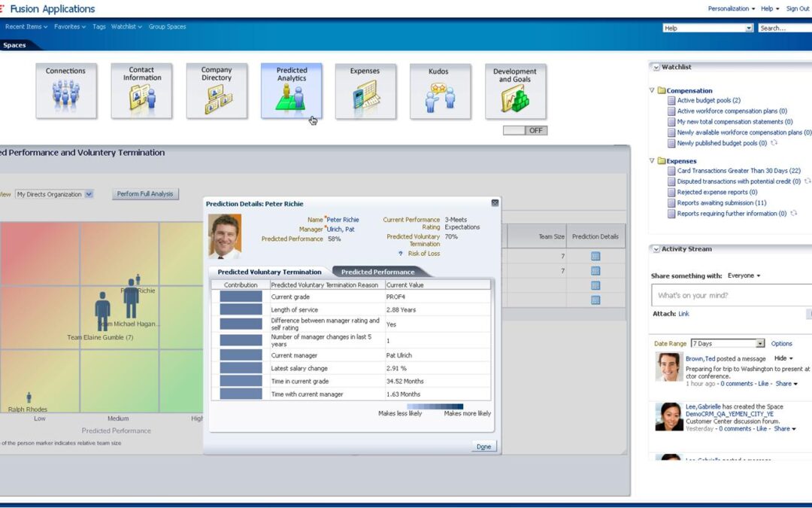
Task: Open the Kudos tile
Action: 440,91
